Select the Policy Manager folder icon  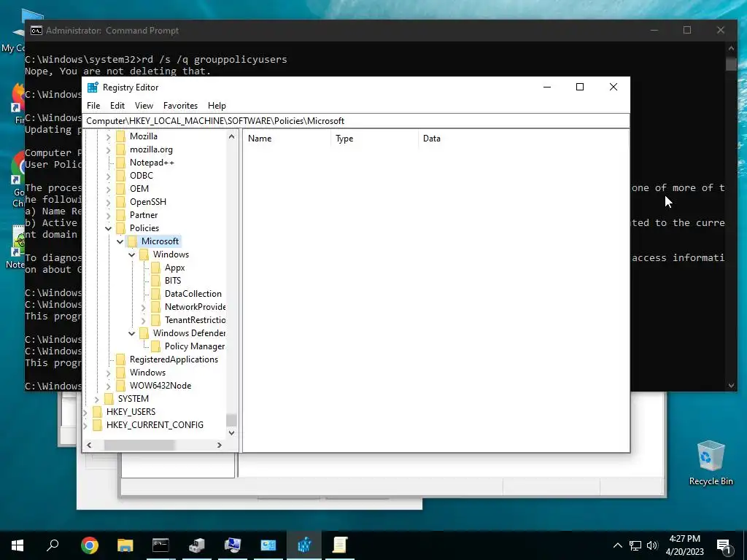(x=156, y=346)
